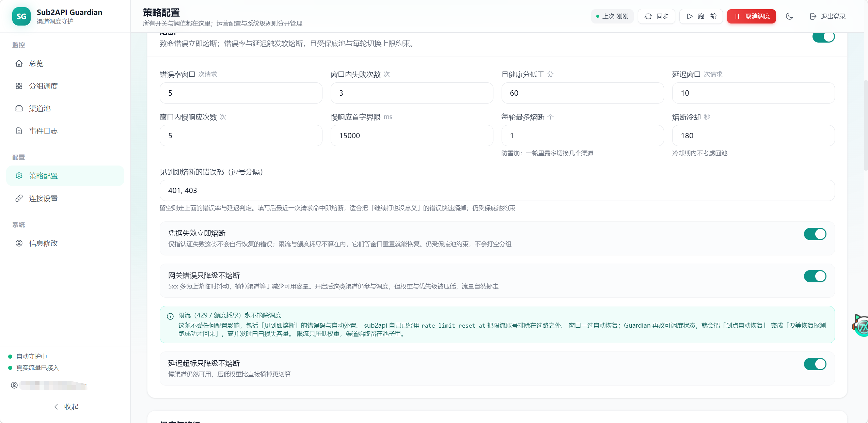Click the 窗口内慢响应次数 input field
Screen dimensions: 868x423
(x=241, y=136)
